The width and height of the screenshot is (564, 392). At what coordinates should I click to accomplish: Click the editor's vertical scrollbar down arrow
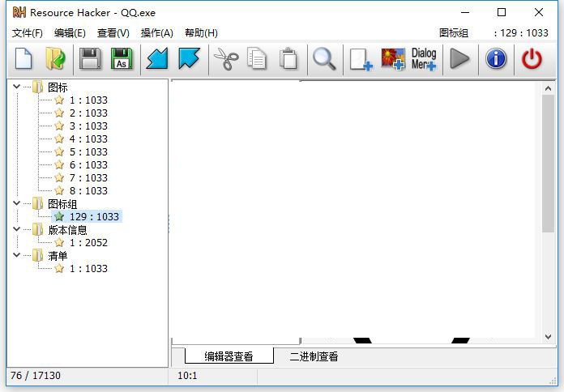pos(549,335)
